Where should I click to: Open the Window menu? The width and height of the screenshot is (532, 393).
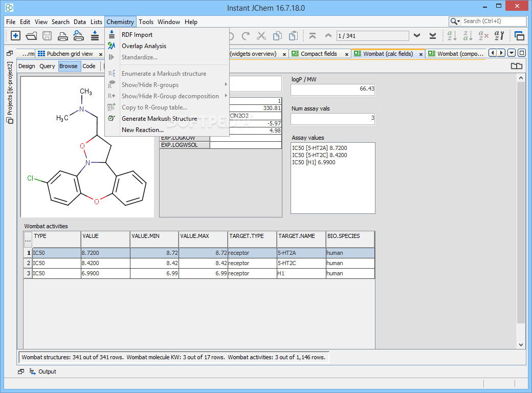[169, 21]
